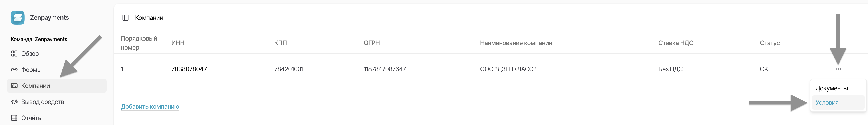Viewport: 868px width, 125px height.
Task: Click the Компании card icon
Action: pos(14,86)
